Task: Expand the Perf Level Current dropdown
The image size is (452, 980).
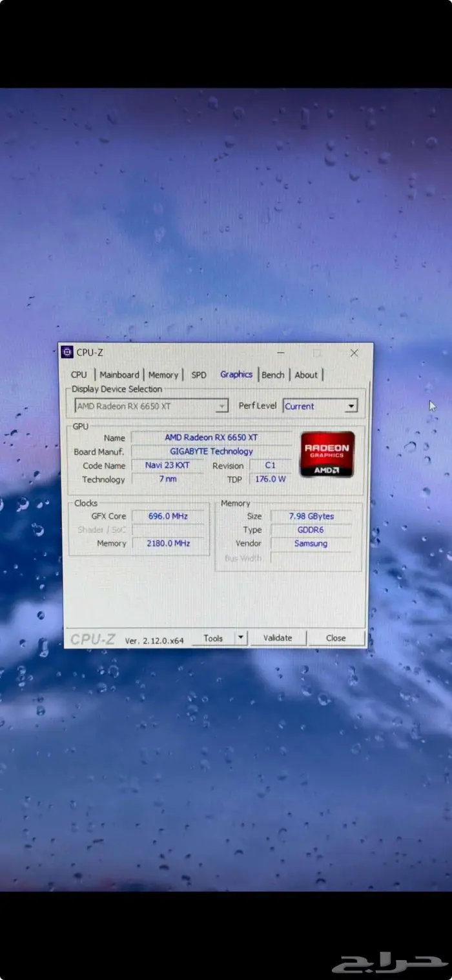Action: point(320,406)
